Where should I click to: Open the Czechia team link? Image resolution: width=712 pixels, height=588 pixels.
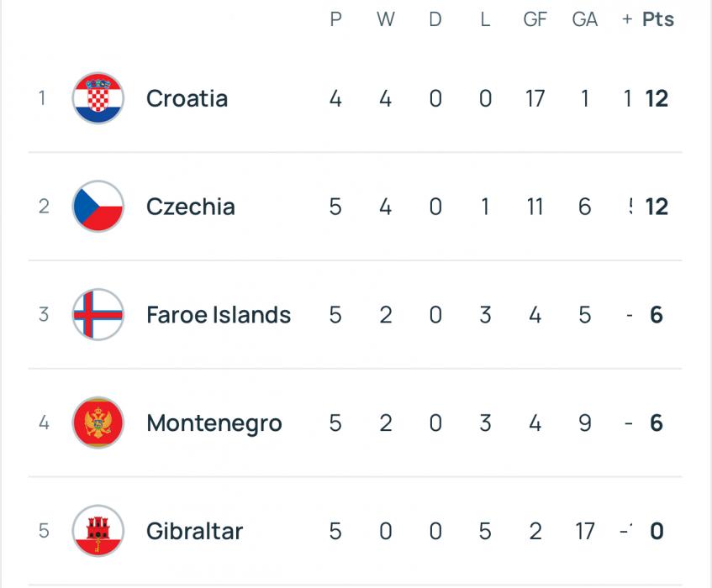[x=190, y=207]
